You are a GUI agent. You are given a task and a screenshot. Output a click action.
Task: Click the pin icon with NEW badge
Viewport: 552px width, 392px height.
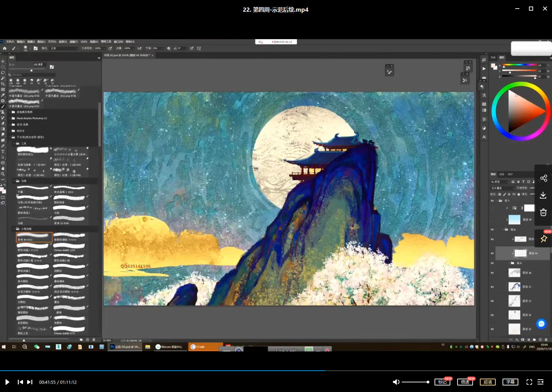point(543,239)
